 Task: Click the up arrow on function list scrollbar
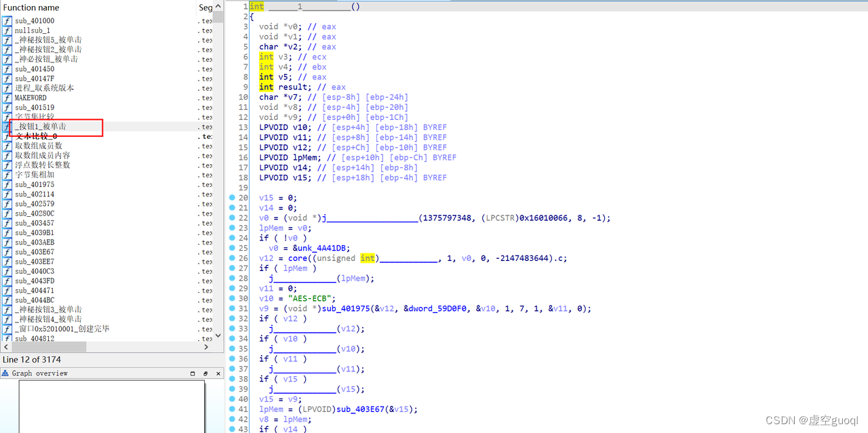coord(217,7)
